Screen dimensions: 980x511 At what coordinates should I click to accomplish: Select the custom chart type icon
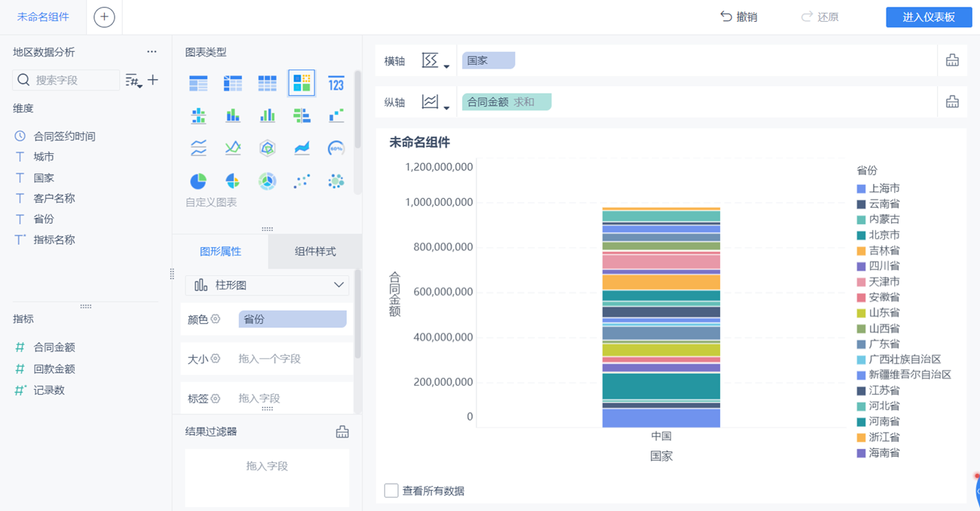tap(302, 83)
